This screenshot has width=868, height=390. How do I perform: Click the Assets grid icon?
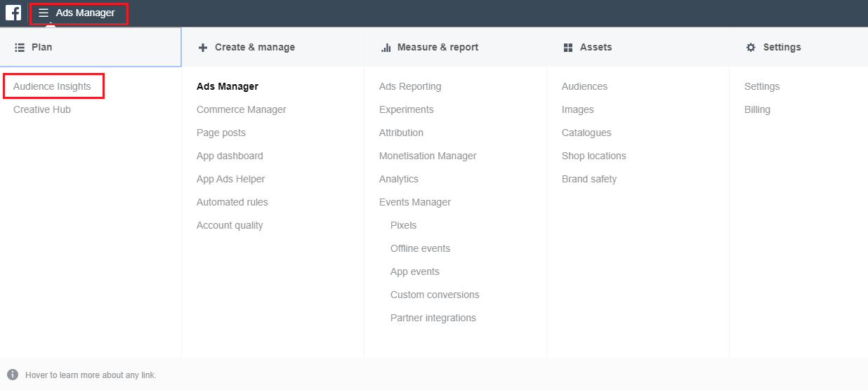(568, 47)
